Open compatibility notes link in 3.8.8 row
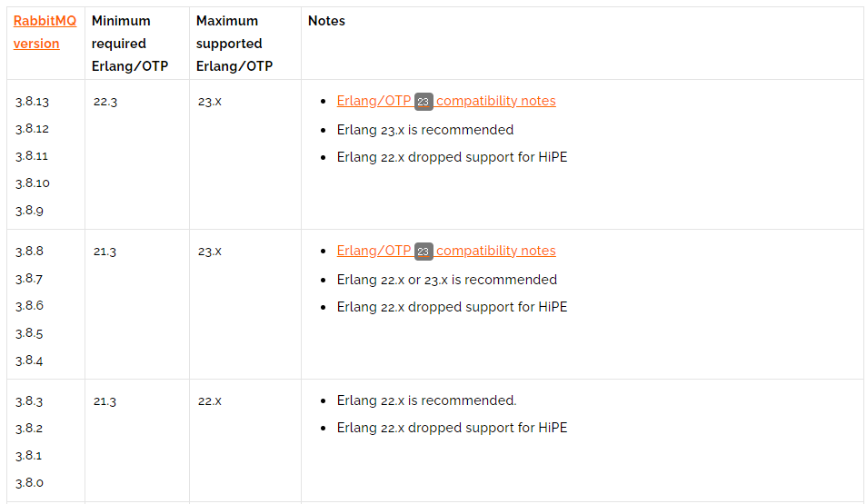867x504 pixels. pyautogui.click(x=446, y=251)
